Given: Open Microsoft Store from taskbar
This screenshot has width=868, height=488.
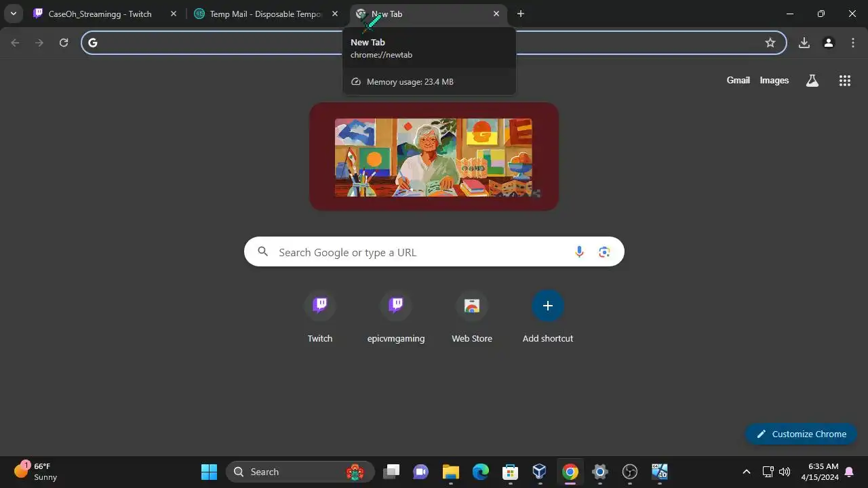Looking at the screenshot, I should [x=510, y=472].
